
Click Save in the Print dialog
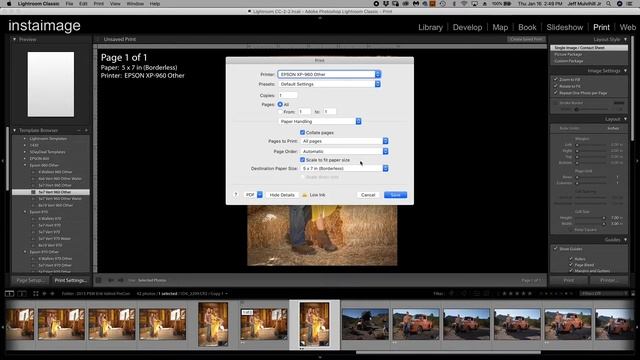396,195
